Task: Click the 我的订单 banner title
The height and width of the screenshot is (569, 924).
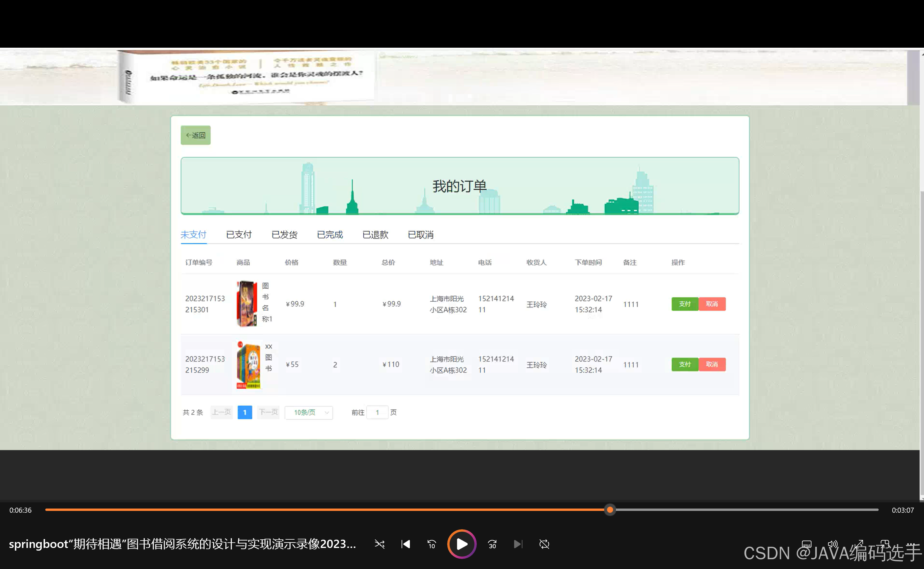Action: (460, 186)
